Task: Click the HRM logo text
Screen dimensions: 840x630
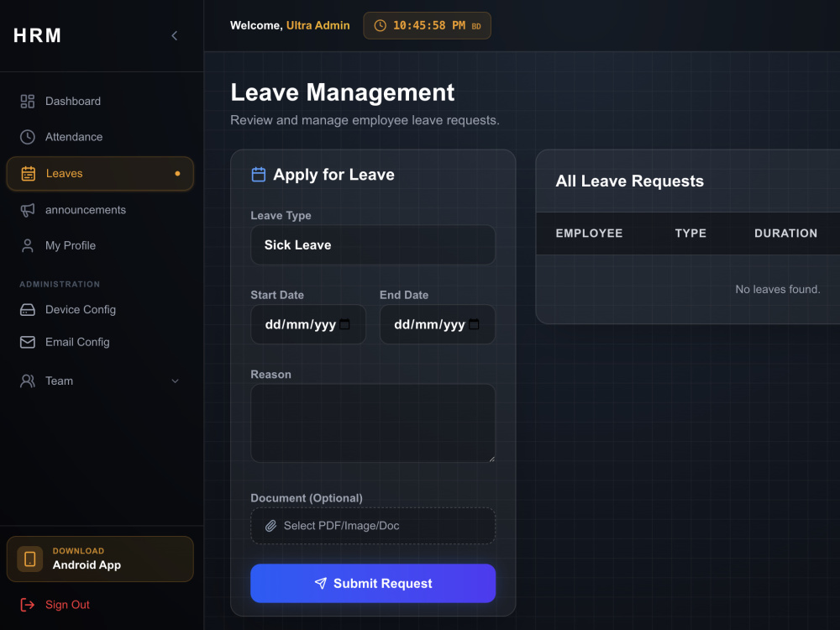Action: (x=38, y=35)
